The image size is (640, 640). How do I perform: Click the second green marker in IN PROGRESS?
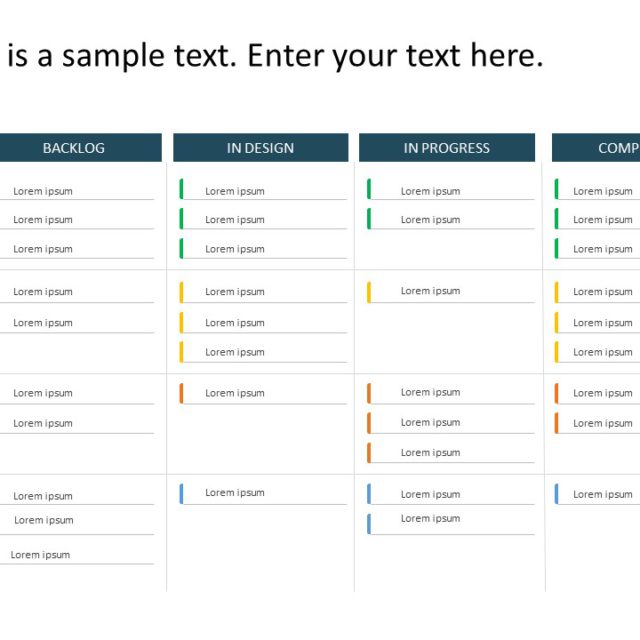369,219
